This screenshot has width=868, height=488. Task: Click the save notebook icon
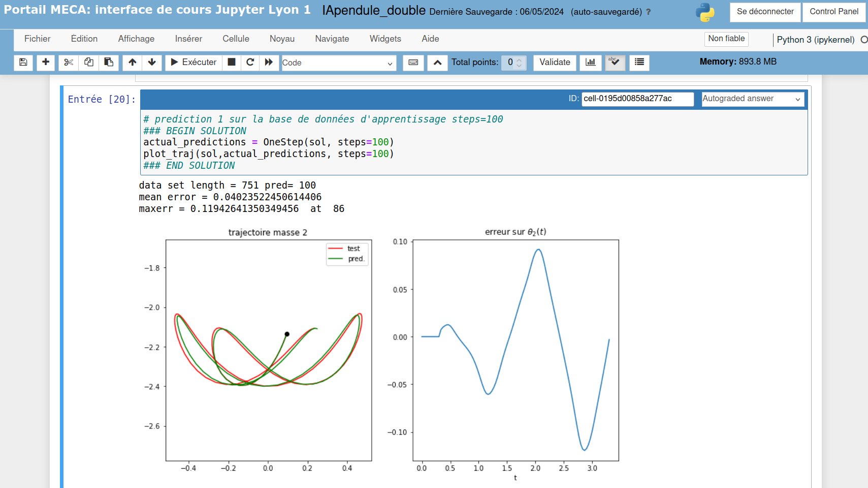pos(23,62)
